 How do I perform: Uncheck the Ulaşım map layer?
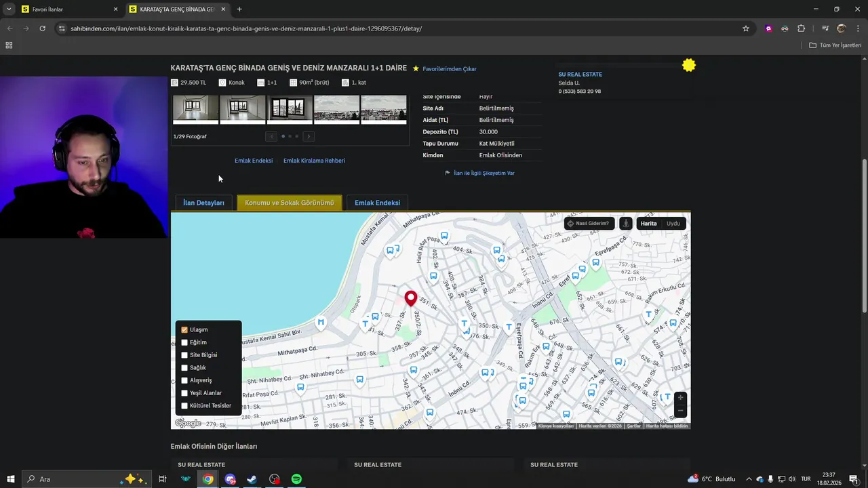pos(184,330)
